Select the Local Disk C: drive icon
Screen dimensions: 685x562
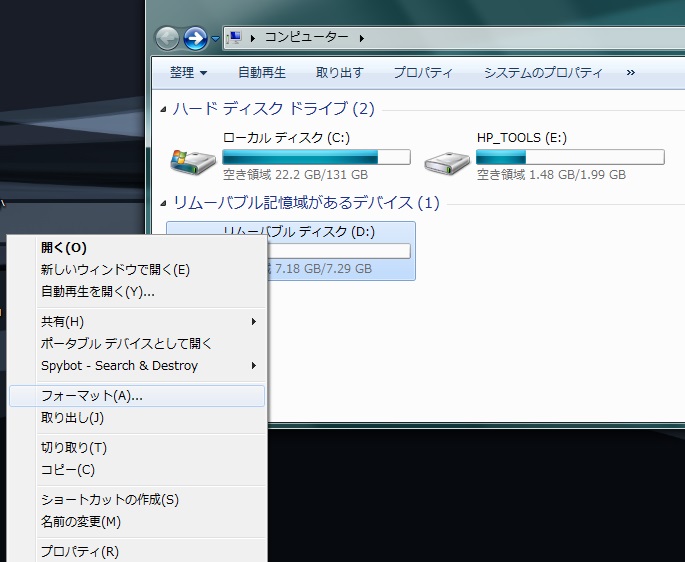click(x=193, y=162)
